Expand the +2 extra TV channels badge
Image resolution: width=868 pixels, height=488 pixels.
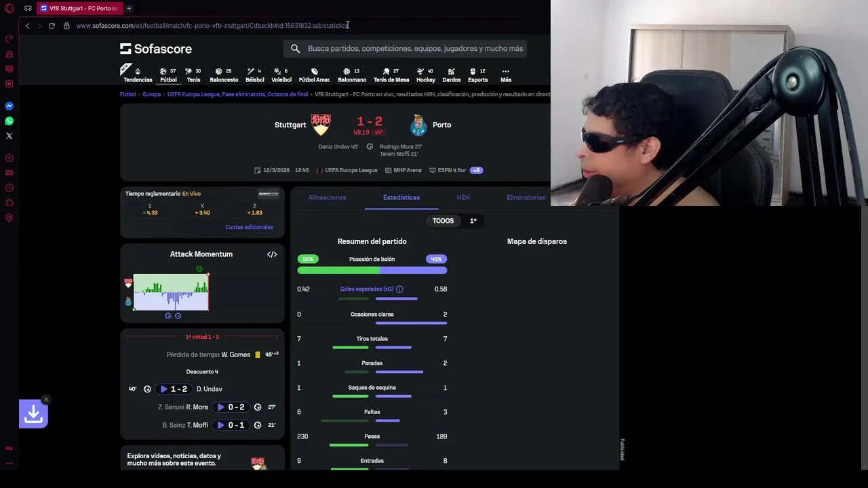pos(477,170)
